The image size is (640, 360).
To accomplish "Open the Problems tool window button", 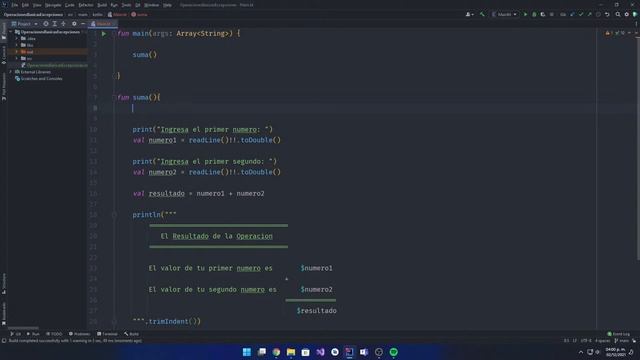I will (x=80, y=334).
